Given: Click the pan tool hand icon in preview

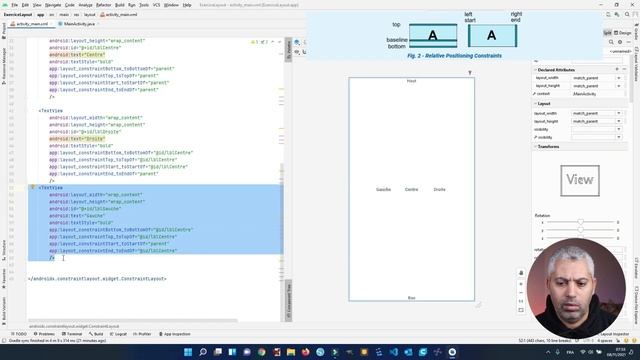Looking at the screenshot, I should [521, 273].
